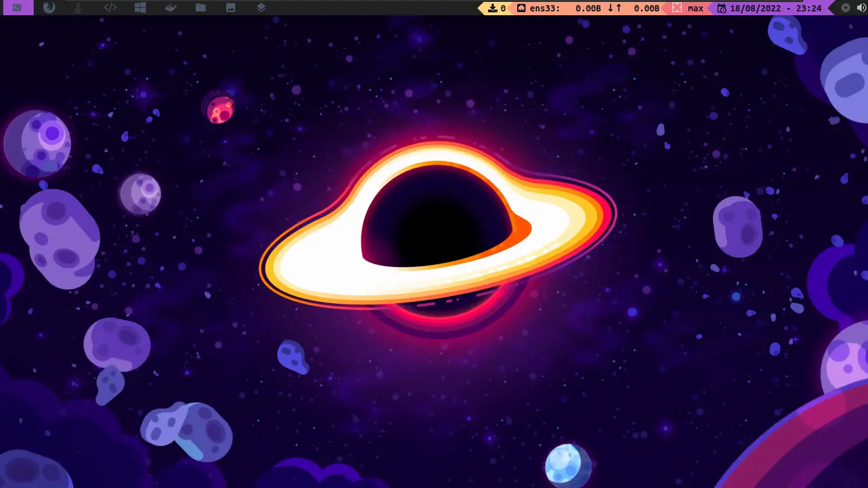This screenshot has width=868, height=488.
Task: Switch to the Docker whale workspace
Action: pos(170,8)
